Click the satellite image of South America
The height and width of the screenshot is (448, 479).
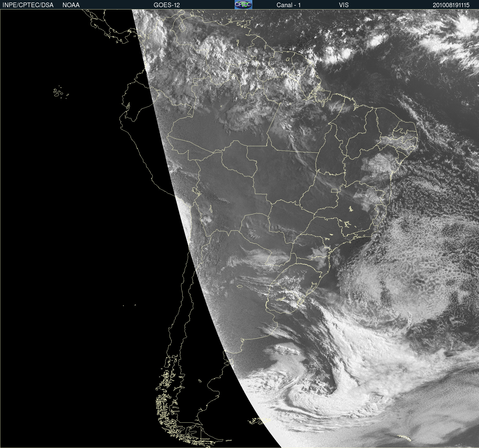pos(239,229)
